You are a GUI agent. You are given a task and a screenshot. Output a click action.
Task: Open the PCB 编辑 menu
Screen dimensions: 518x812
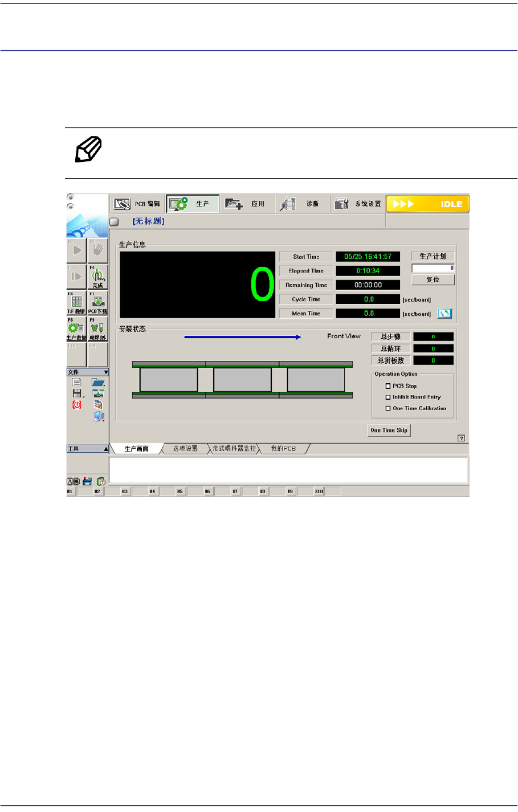point(137,204)
